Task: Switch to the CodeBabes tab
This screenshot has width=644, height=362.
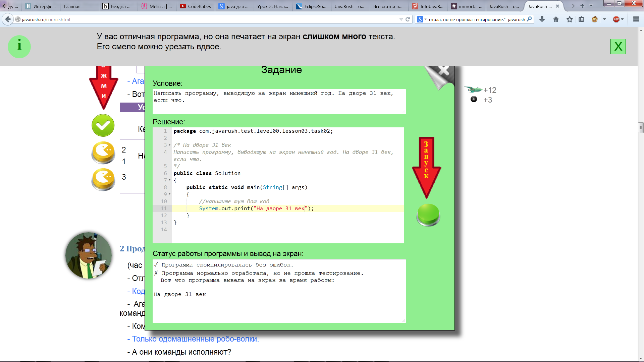Action: coord(196,6)
